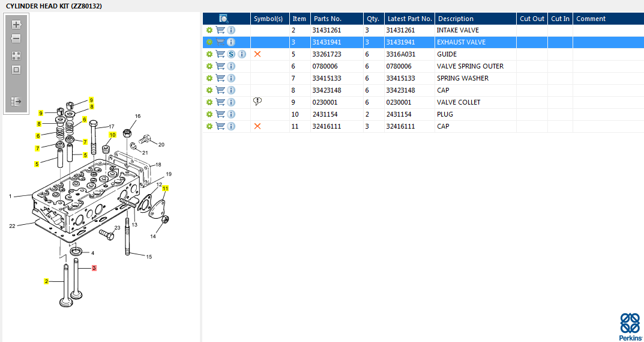The height and width of the screenshot is (342, 644).
Task: Click the green gear for INTAKE VALVE
Action: coord(209,30)
